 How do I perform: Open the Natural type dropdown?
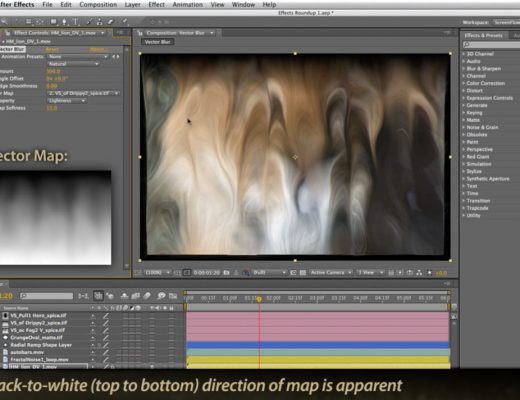coord(73,64)
